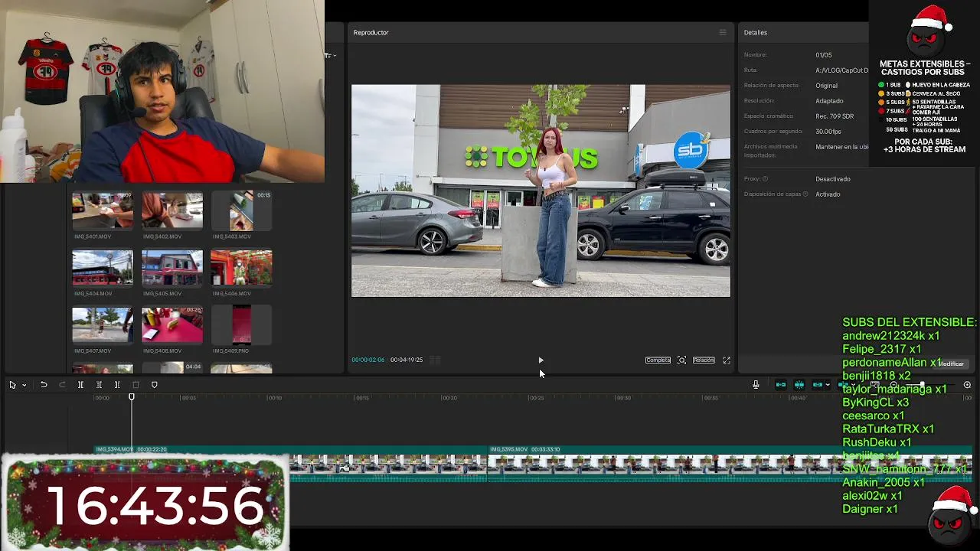Click the Proxy help question icon
The width and height of the screenshot is (980, 551).
765,179
